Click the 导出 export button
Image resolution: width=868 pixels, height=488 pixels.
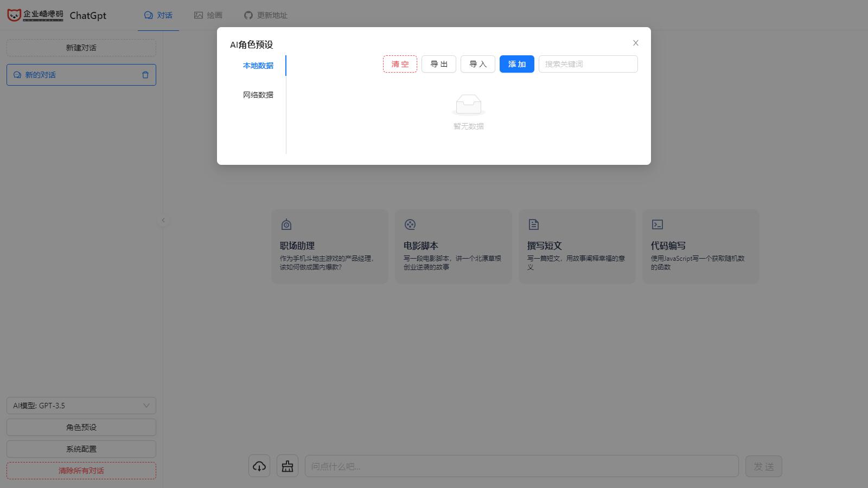tap(439, 64)
